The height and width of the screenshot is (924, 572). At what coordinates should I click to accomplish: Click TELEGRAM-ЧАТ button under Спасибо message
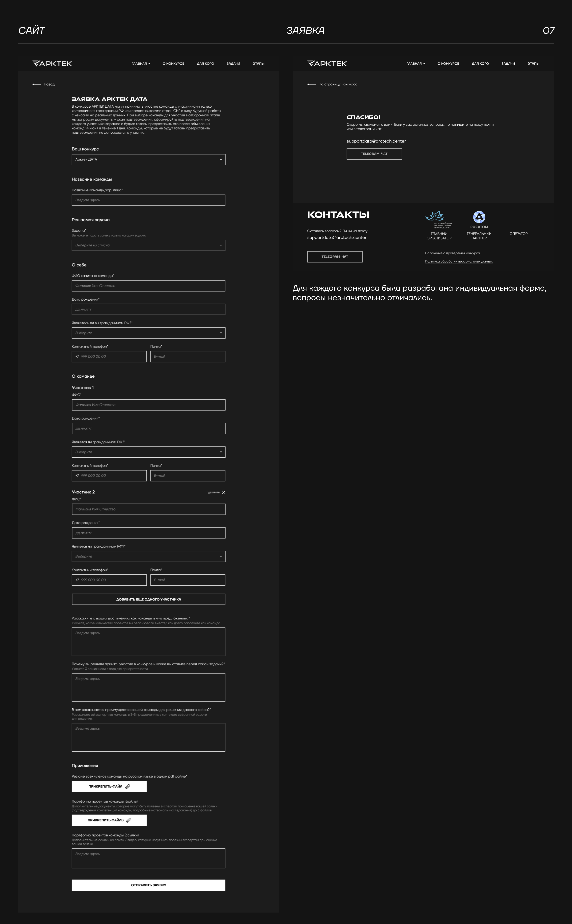pos(374,154)
